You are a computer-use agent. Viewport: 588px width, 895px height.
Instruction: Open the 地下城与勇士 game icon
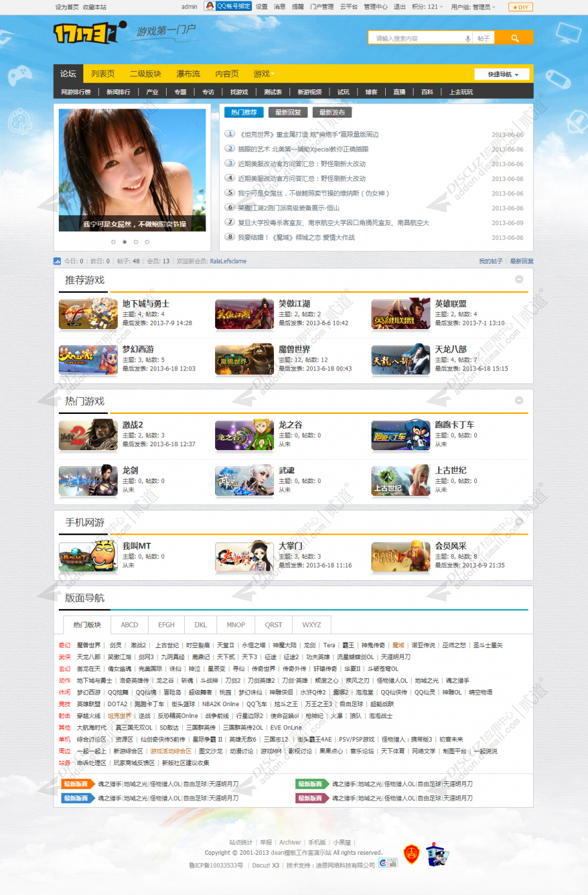pos(88,314)
